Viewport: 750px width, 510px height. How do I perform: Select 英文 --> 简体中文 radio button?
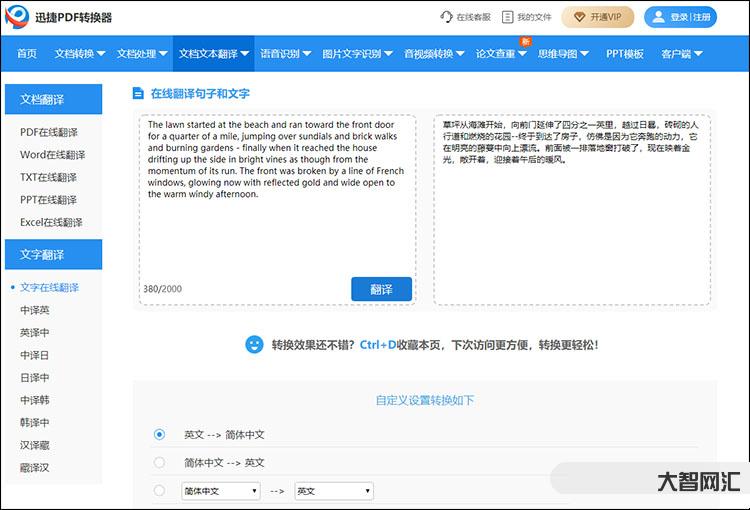159,435
